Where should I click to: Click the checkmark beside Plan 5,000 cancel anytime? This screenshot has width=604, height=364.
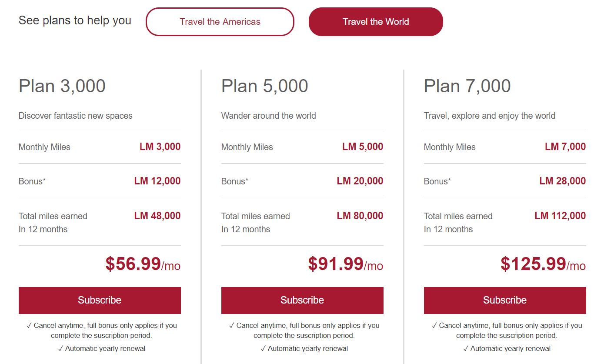pos(232,325)
